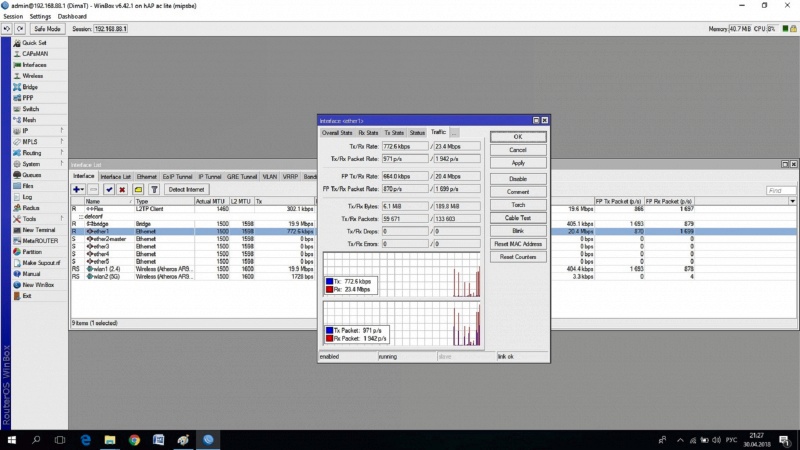The width and height of the screenshot is (800, 450).
Task: Open the hidden tabs '...' overflow
Action: (x=453, y=132)
